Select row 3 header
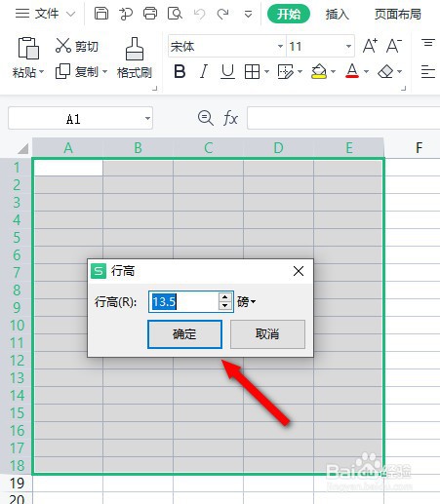The width and height of the screenshot is (440, 504). click(17, 203)
